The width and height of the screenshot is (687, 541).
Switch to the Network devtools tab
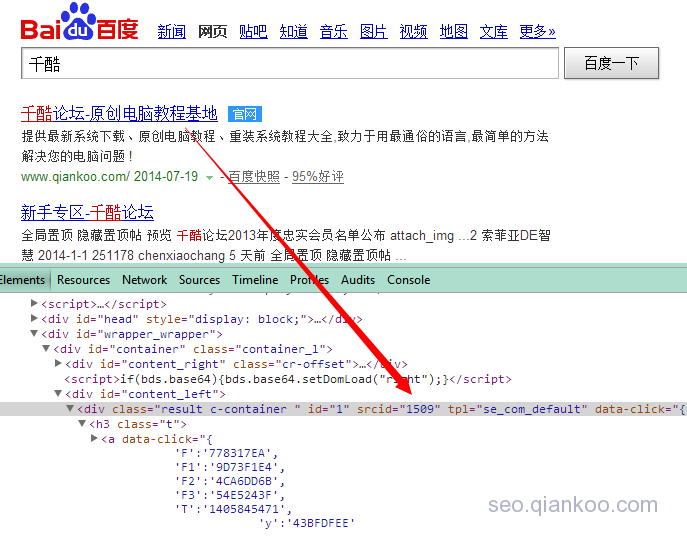pos(145,279)
